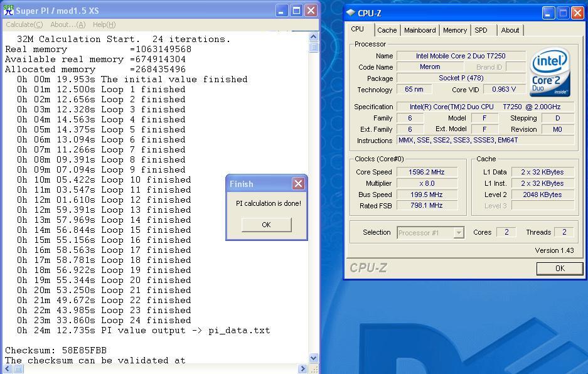Click the Loop 24 finished line
The image size is (588, 374).
point(104,321)
